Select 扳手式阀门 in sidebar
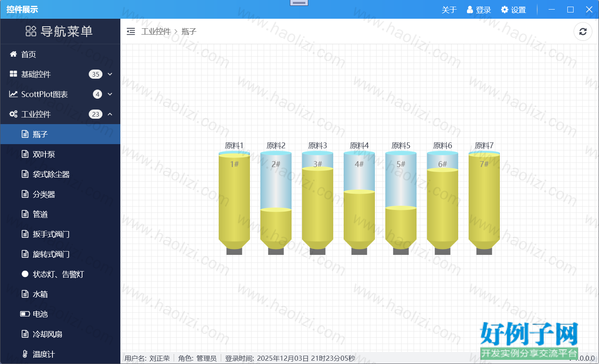This screenshot has height=364, width=599. [60, 234]
